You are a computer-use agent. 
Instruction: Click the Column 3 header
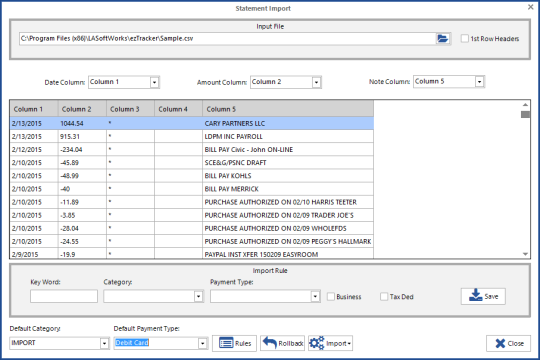131,109
